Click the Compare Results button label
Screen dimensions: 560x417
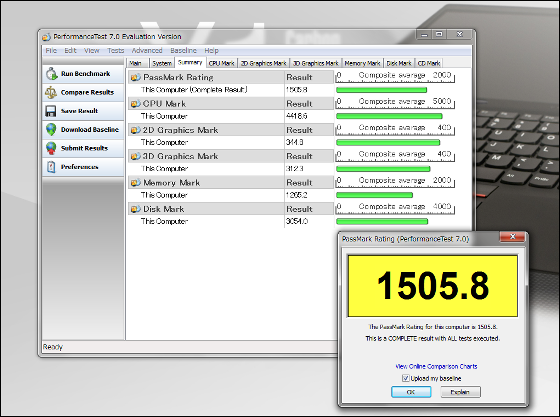point(87,92)
